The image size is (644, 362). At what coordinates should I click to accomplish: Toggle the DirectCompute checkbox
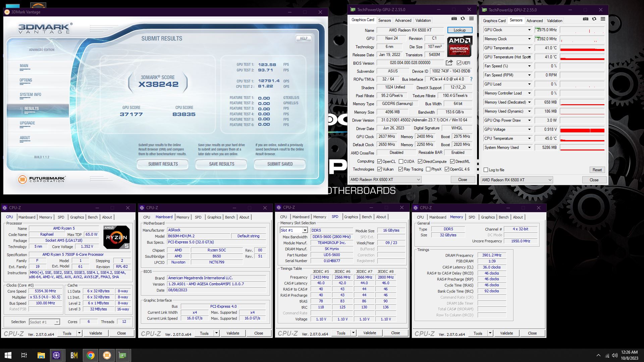pyautogui.click(x=420, y=162)
